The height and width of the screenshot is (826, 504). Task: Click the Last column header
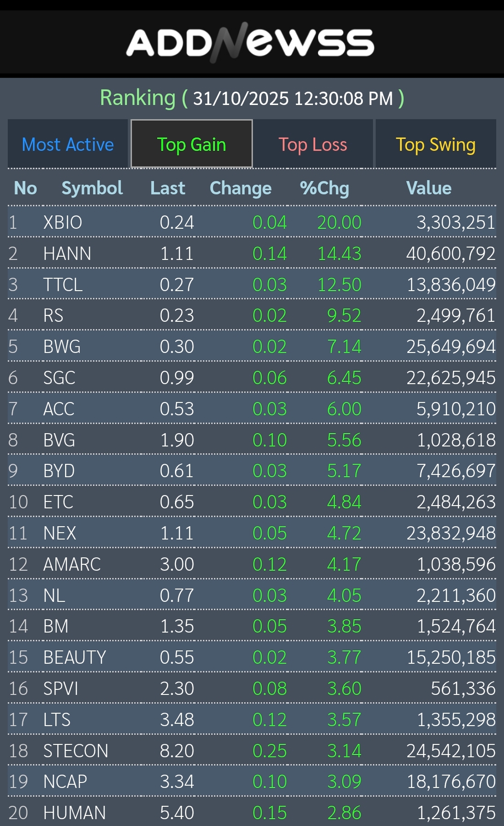click(168, 188)
